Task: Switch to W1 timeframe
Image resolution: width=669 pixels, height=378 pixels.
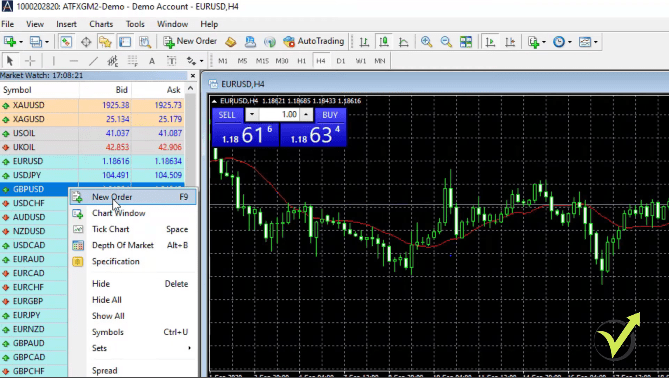Action: 361,61
